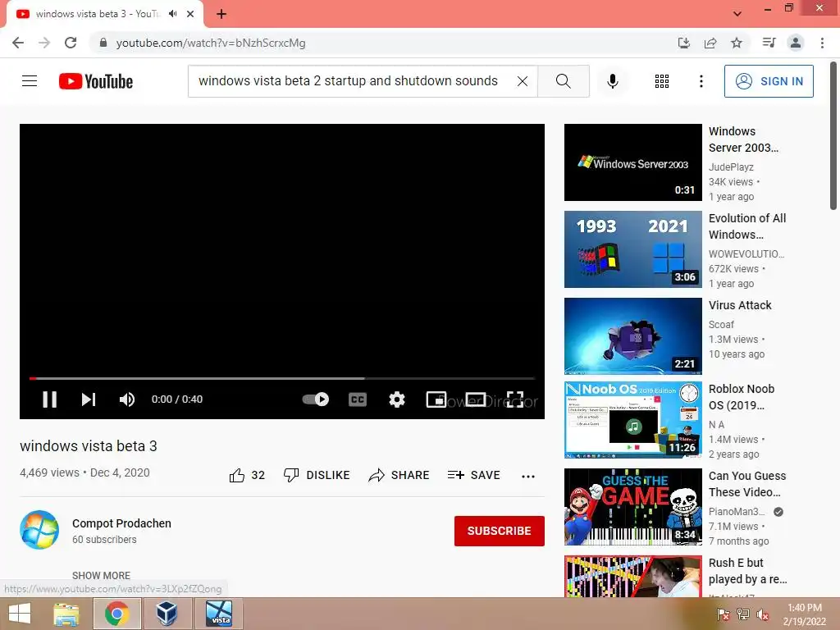Open the Evolution of All Windows thumbnail
Screen dimensions: 840x630
point(632,249)
